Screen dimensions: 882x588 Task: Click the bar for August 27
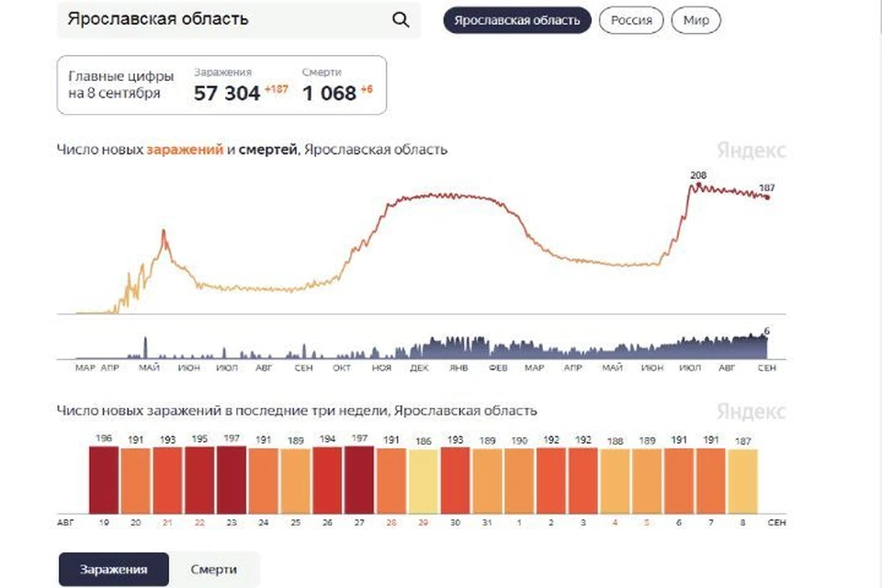pyautogui.click(x=359, y=480)
